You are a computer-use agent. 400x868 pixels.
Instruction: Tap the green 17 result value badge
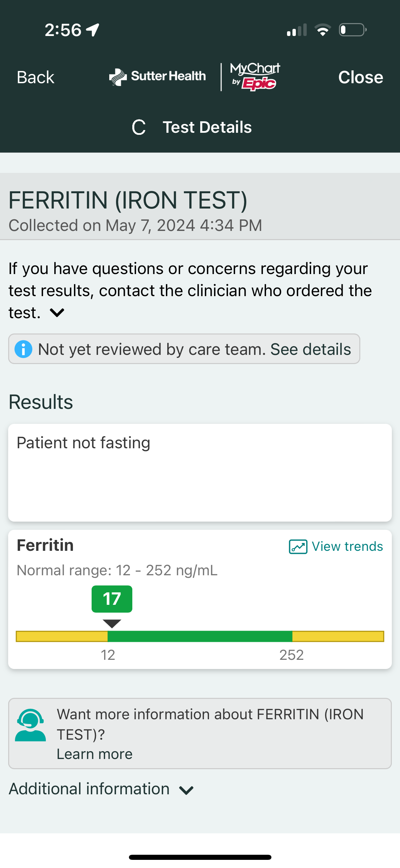[112, 599]
